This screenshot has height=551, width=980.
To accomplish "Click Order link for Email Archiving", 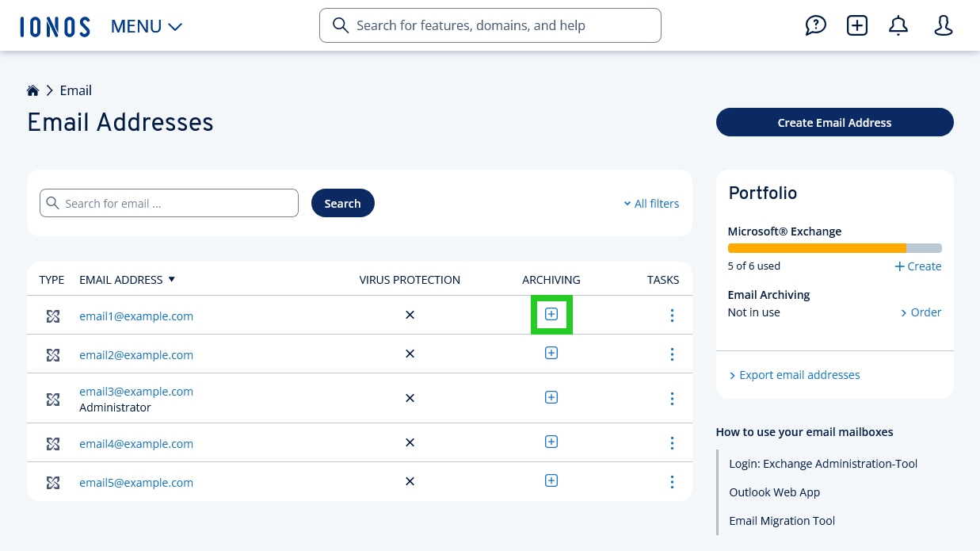I will pyautogui.click(x=921, y=312).
